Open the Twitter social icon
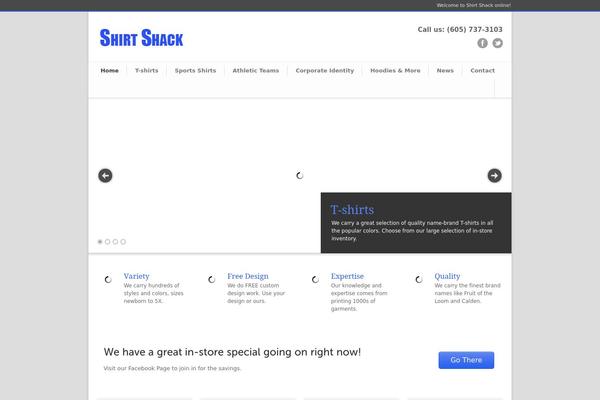600x400 pixels. [497, 43]
